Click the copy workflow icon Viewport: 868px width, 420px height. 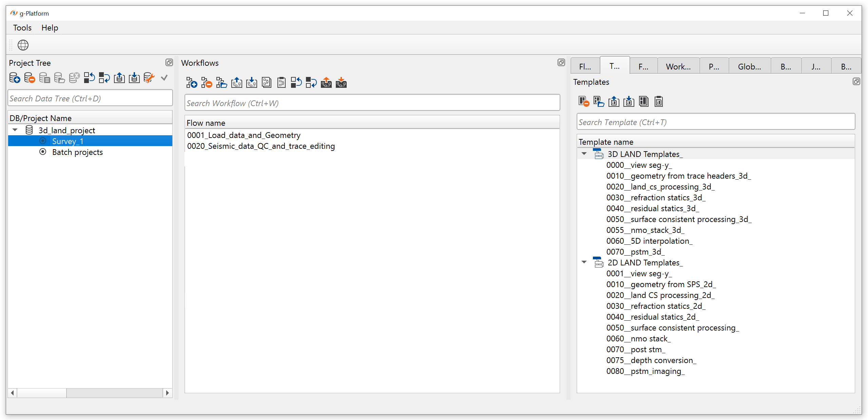click(267, 83)
